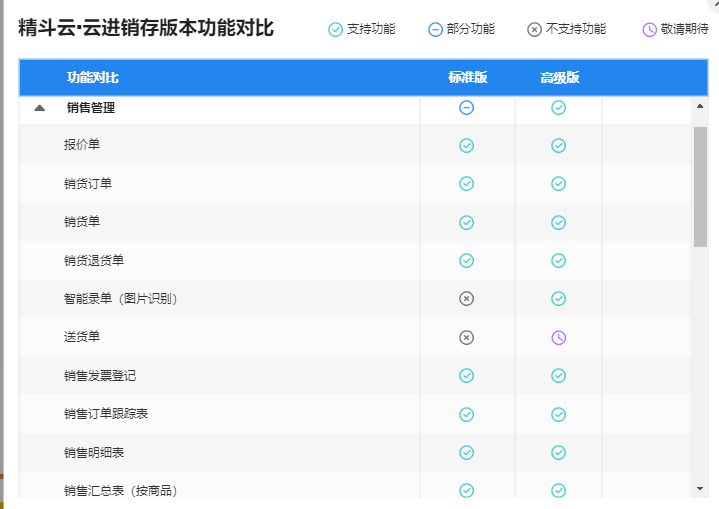Image resolution: width=719 pixels, height=509 pixels.
Task: Click 标准版 check icon for 销售订单跟踪表
Action: [466, 415]
